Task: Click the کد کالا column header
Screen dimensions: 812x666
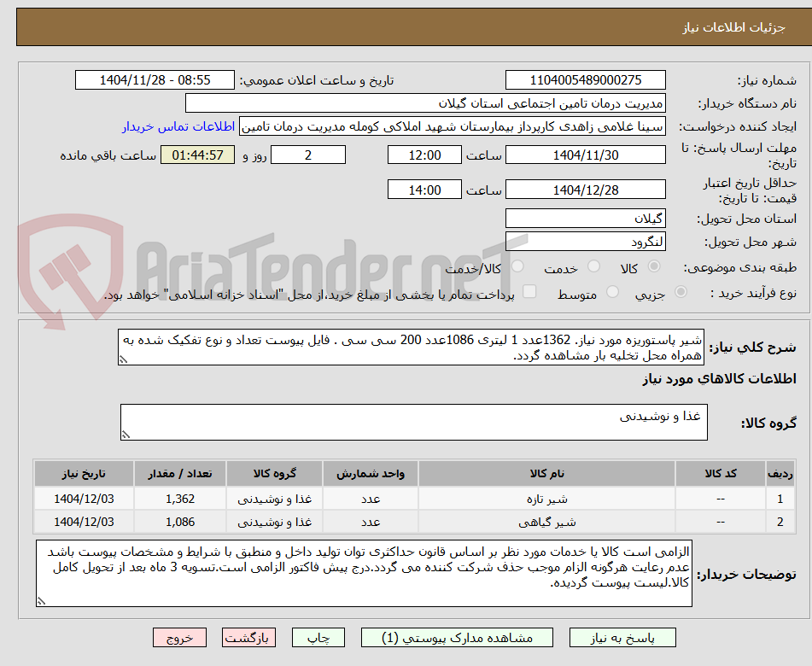Action: pyautogui.click(x=721, y=473)
